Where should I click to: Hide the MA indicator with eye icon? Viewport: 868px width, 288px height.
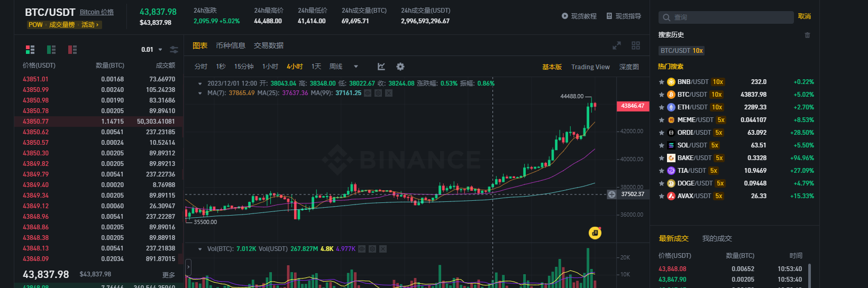(368, 93)
